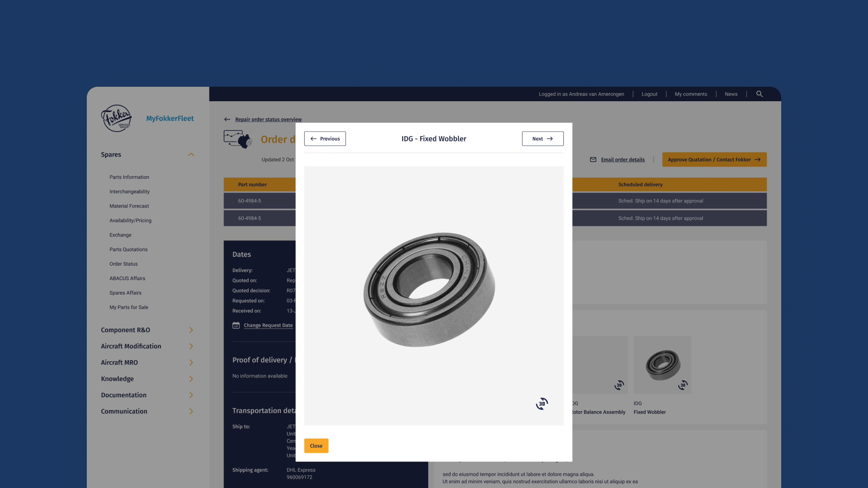Click the Fokker Services logo

tap(117, 118)
